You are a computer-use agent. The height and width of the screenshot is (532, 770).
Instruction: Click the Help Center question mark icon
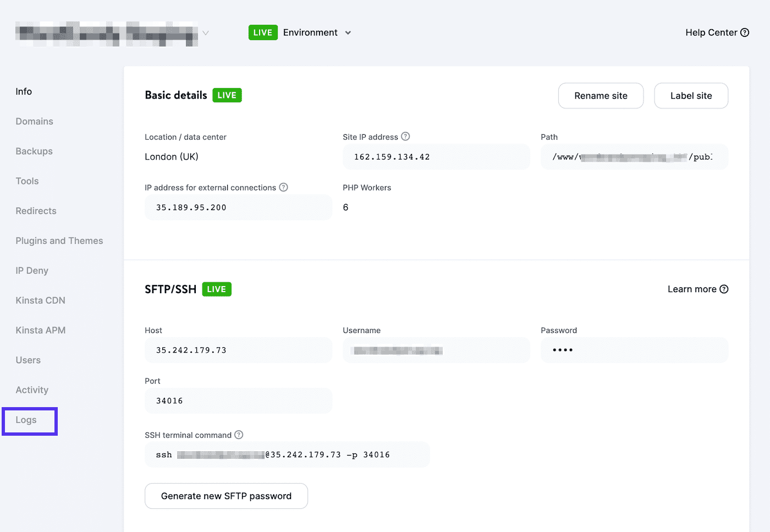(x=745, y=32)
